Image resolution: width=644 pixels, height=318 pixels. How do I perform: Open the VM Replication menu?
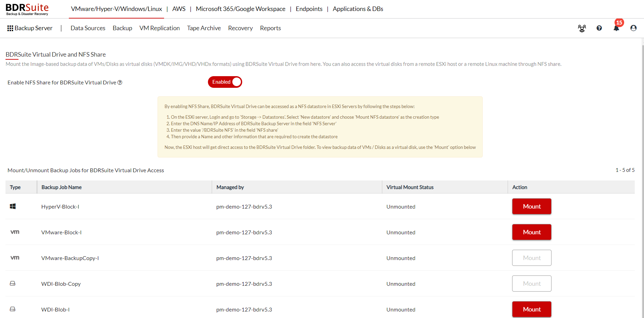[160, 28]
